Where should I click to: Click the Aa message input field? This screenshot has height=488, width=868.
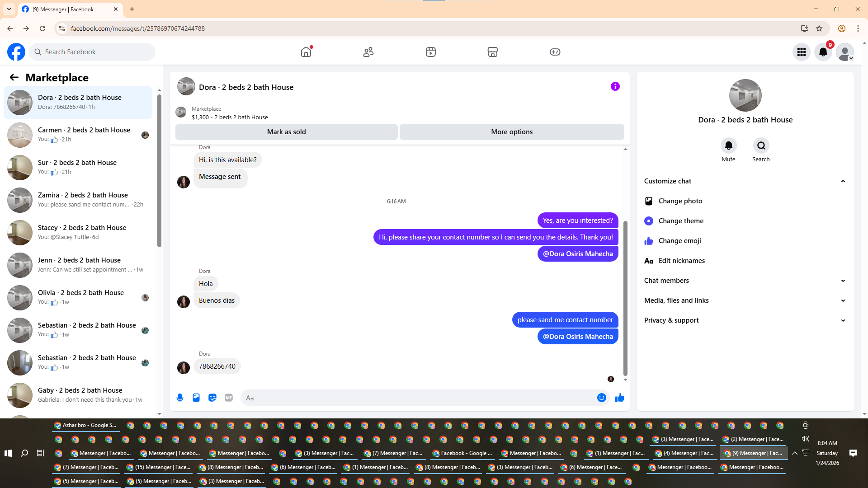click(x=416, y=398)
